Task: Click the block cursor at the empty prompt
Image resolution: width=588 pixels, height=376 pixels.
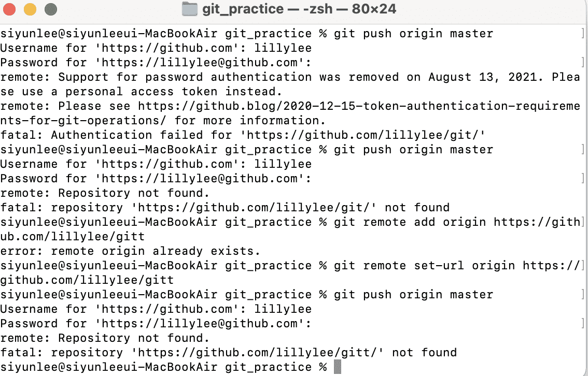Action: [338, 367]
